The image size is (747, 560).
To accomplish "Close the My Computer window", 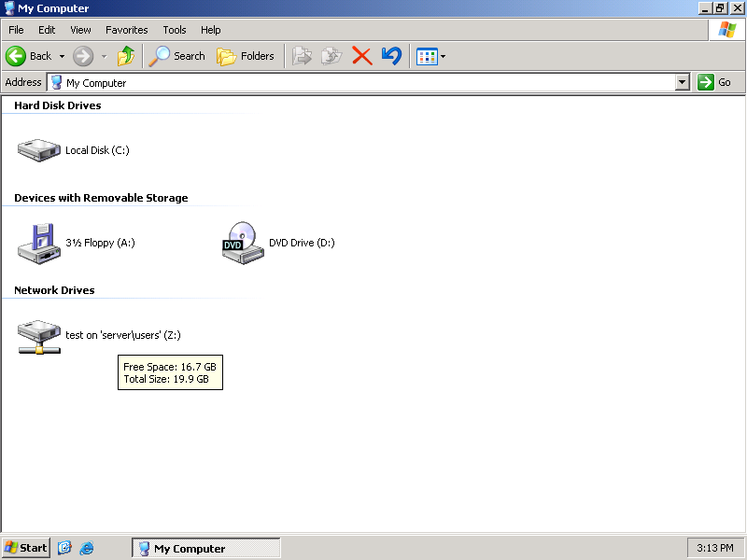I will coord(737,8).
